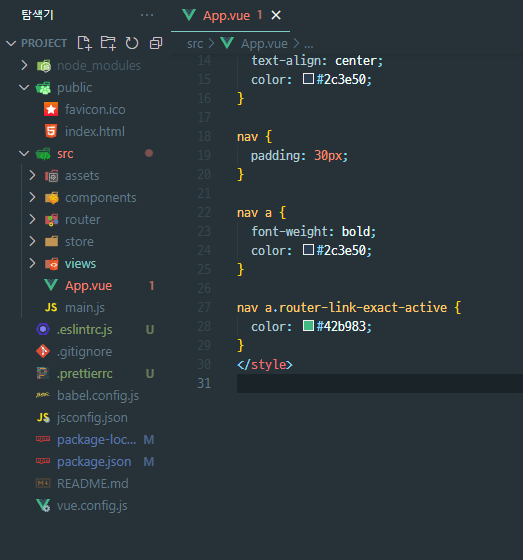This screenshot has width=523, height=560.
Task: Click the git icon beside .gitignore
Action: [x=43, y=351]
